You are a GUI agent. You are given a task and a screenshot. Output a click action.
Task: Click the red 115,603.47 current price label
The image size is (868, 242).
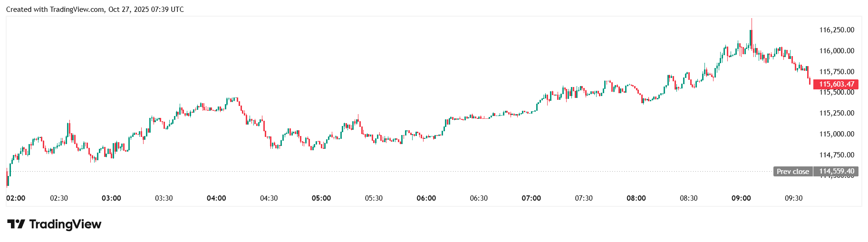tap(836, 84)
